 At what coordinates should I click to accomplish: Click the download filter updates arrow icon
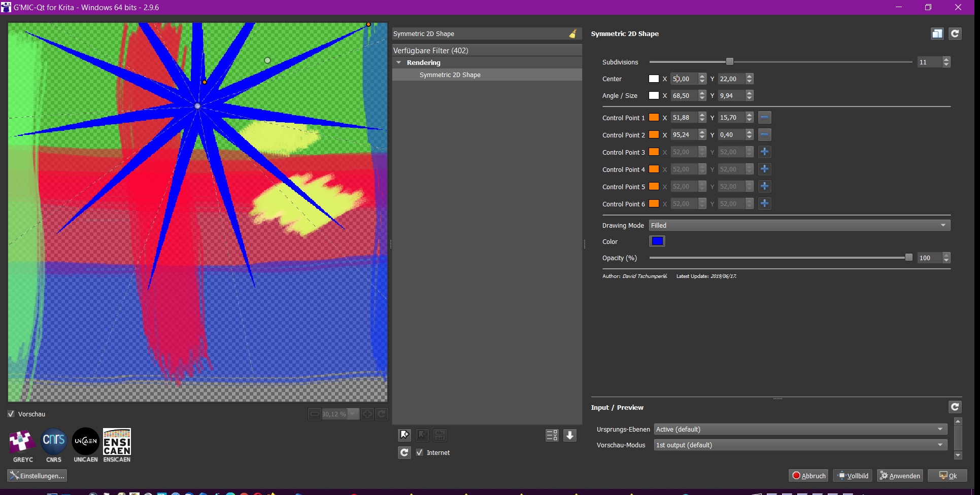pyautogui.click(x=570, y=435)
